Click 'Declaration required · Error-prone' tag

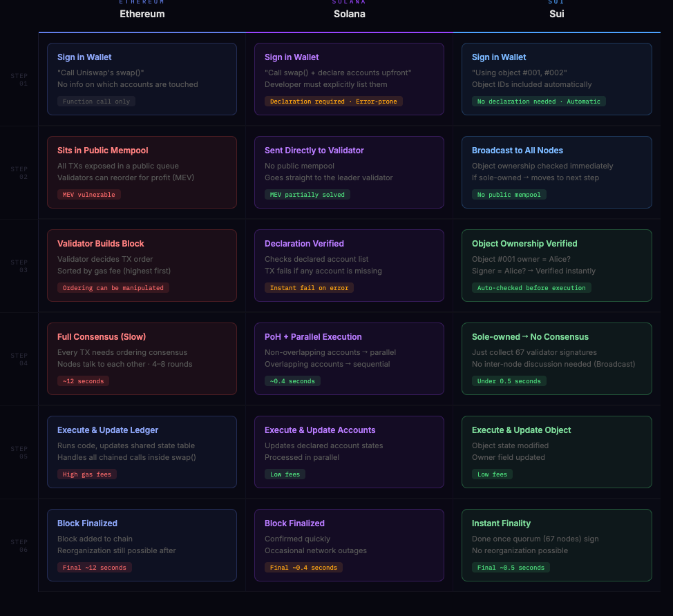tap(334, 102)
